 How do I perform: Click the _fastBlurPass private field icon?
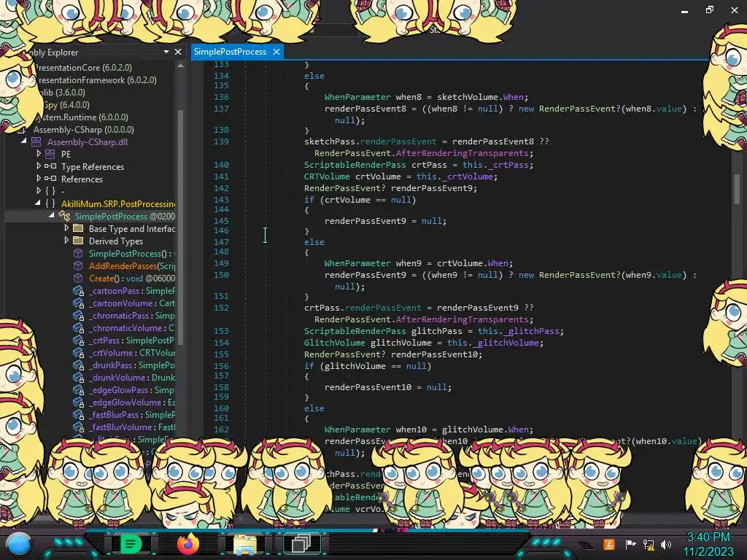[78, 414]
